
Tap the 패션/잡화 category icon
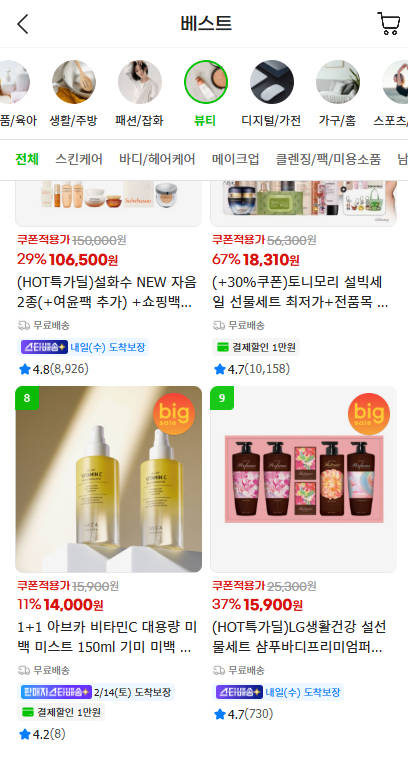(140, 82)
